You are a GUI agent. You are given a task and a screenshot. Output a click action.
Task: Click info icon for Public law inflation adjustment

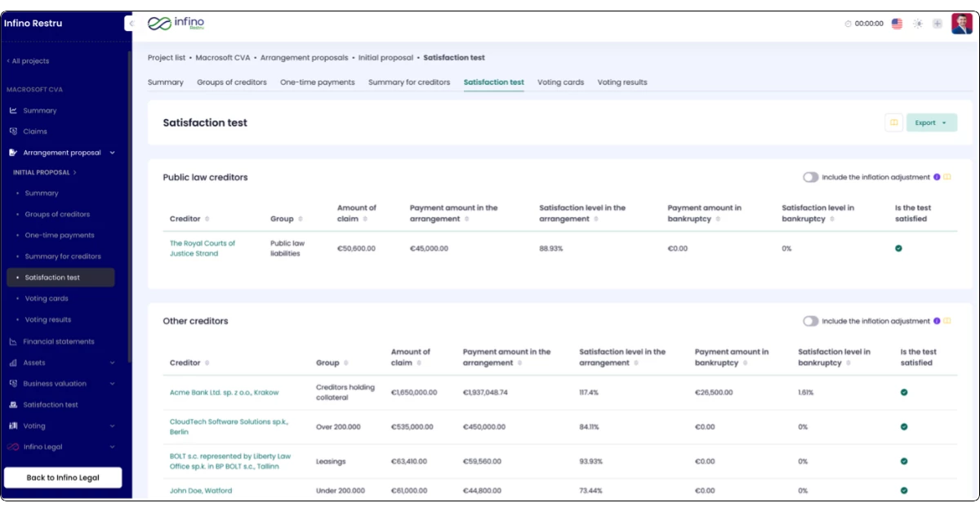937,177
